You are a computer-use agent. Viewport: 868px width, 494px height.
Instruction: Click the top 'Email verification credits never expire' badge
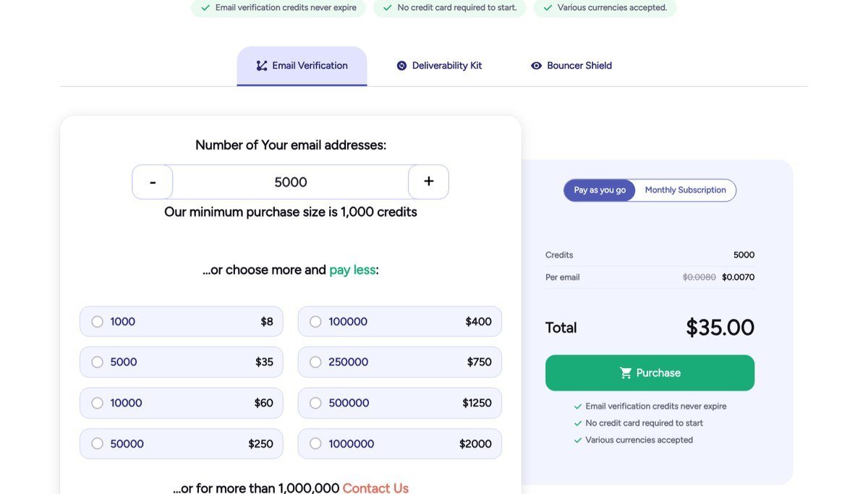(278, 8)
